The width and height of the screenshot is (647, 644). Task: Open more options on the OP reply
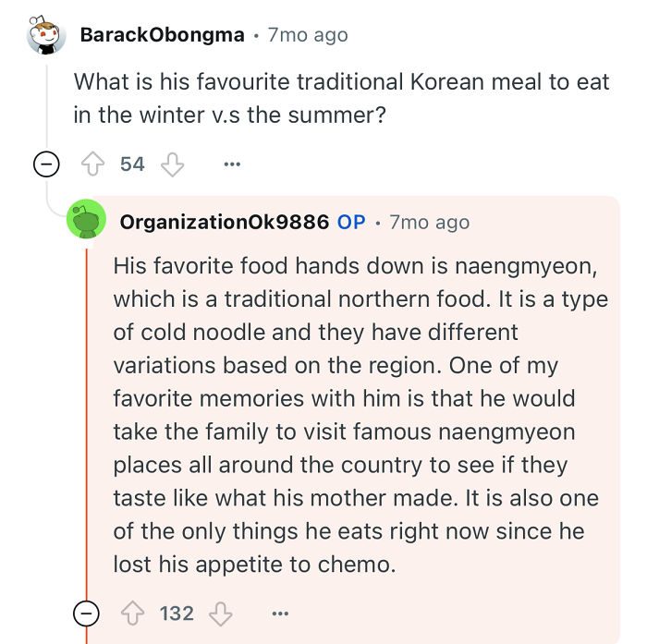tap(279, 614)
